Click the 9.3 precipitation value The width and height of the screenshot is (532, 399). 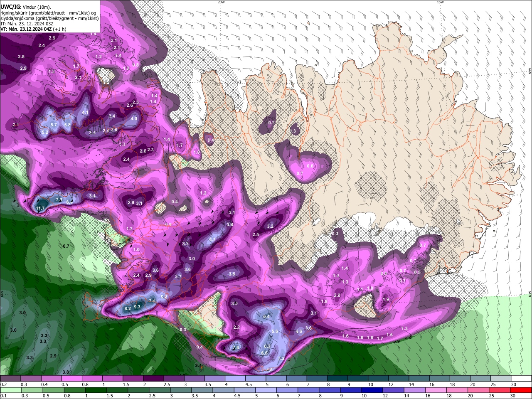click(x=138, y=306)
